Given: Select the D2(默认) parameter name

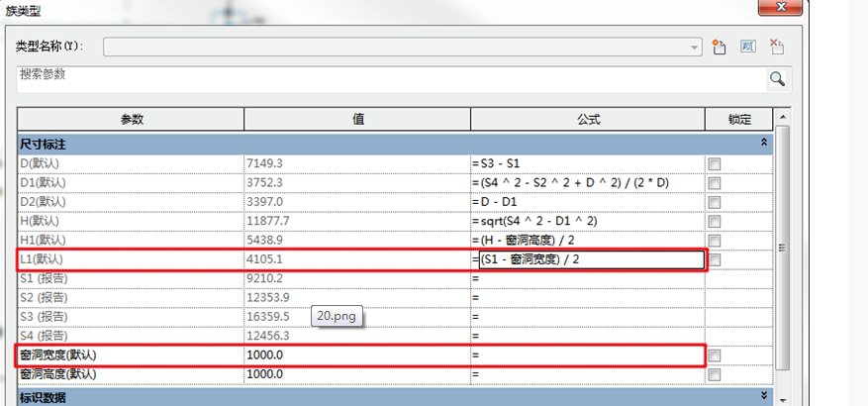Looking at the screenshot, I should tap(43, 202).
